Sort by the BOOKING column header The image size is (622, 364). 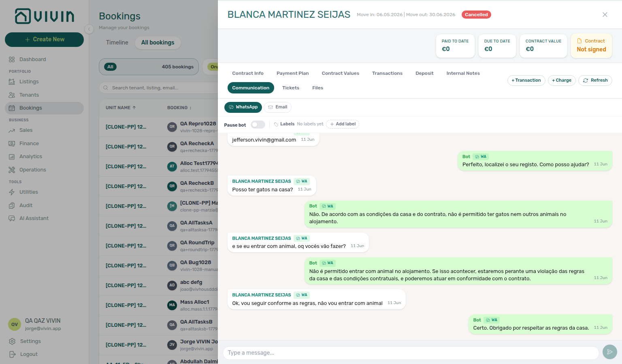[x=179, y=108]
